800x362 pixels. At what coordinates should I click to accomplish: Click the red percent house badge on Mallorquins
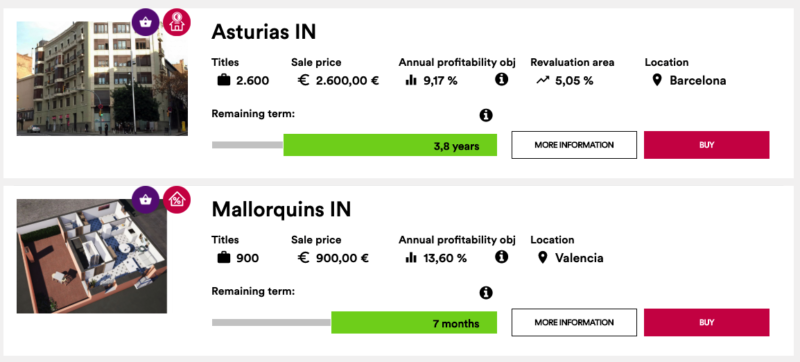(177, 199)
